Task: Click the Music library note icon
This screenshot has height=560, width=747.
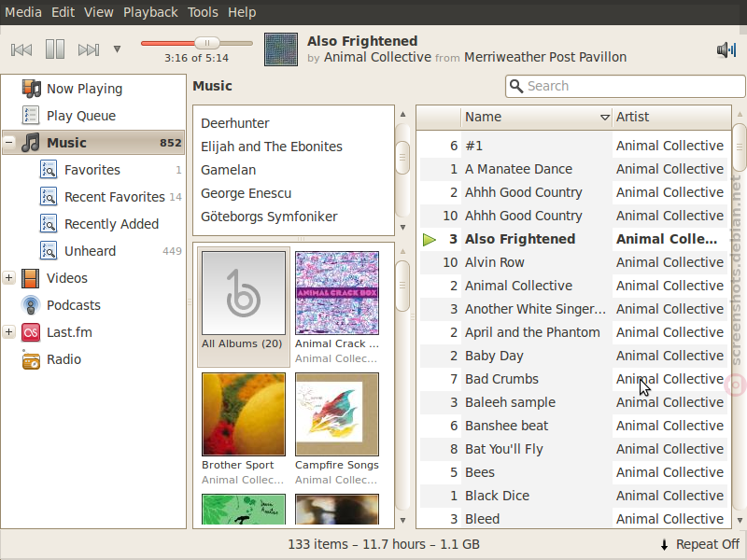Action: 31,143
